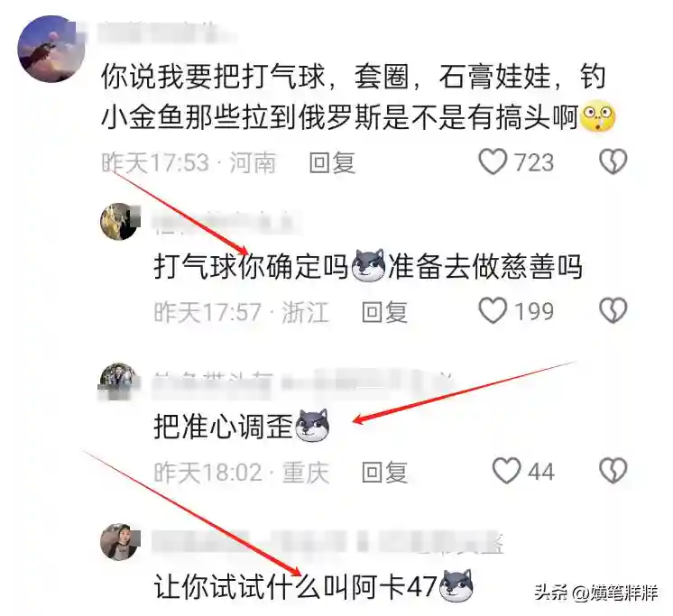Like the comment with 723 likes
This screenshot has width=673, height=616.
[x=493, y=161]
